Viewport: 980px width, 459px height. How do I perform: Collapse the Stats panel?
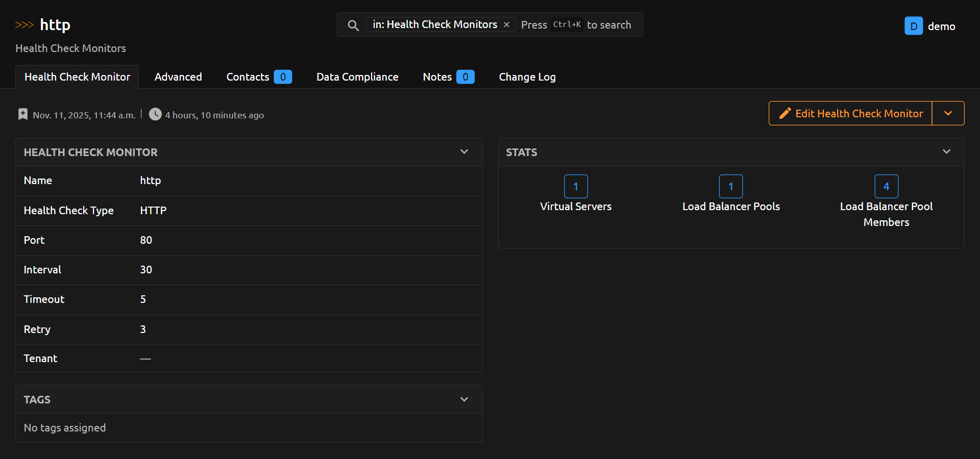tap(946, 152)
